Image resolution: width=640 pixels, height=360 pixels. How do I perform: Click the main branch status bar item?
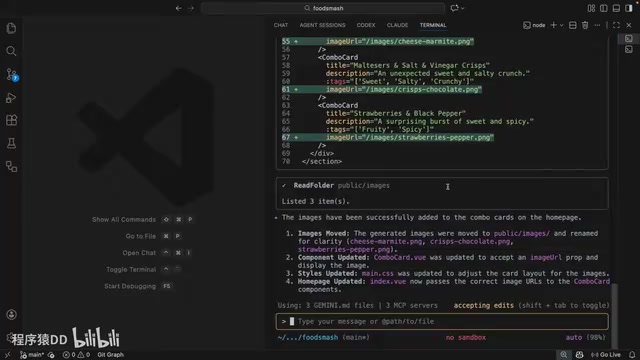pyautogui.click(x=32, y=355)
